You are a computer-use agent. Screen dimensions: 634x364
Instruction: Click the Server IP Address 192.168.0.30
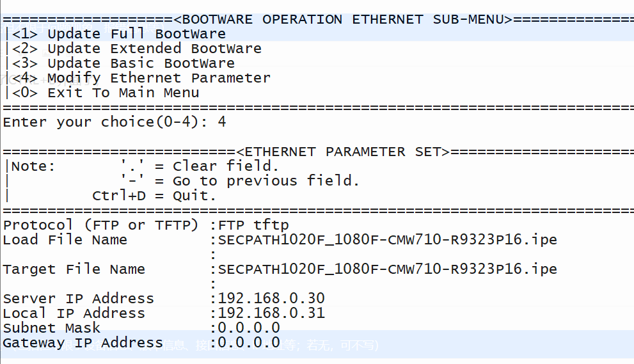(271, 299)
